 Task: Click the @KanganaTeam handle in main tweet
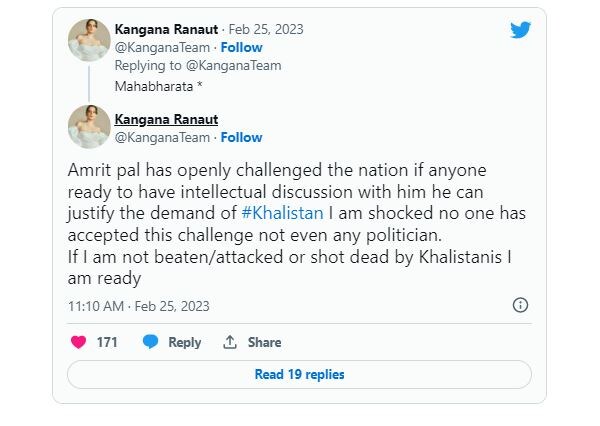point(163,137)
